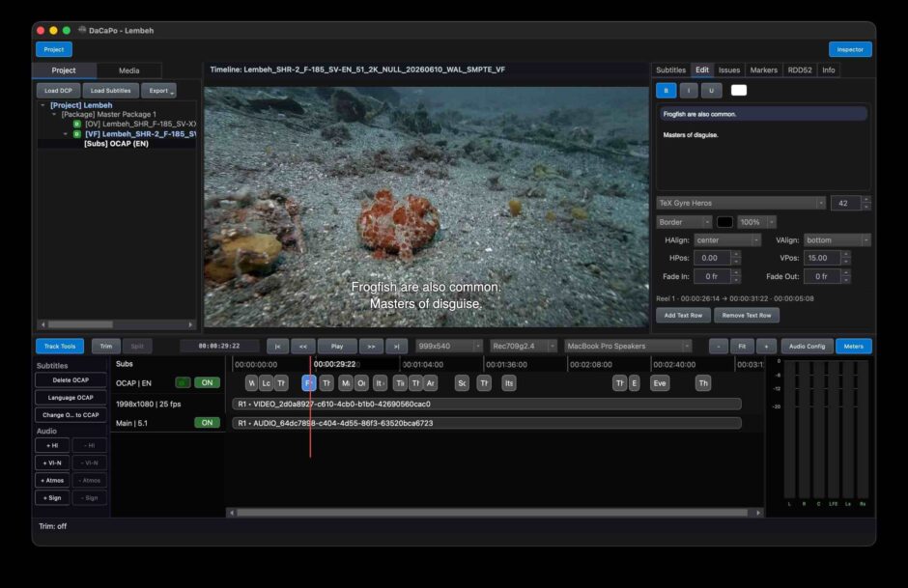Viewport: 908px width, 588px height.
Task: Zoom in timeline with plus button
Action: click(766, 346)
